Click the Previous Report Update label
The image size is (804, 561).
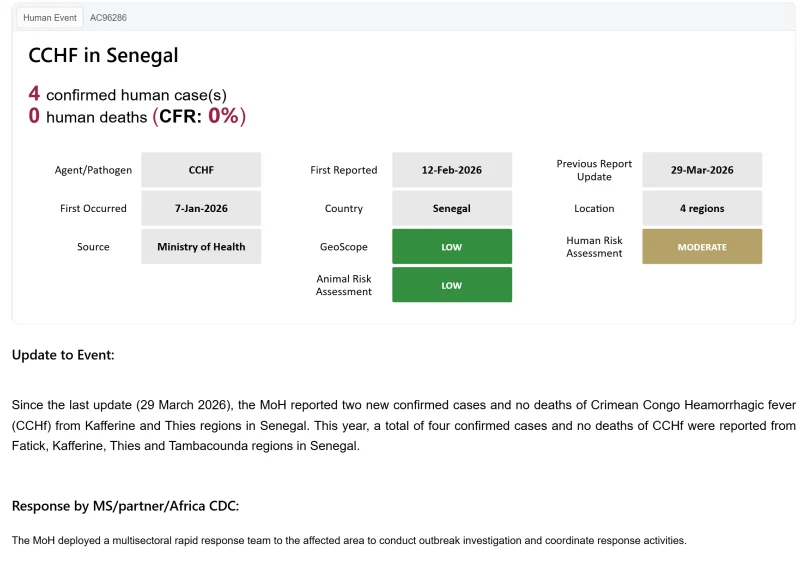click(594, 170)
